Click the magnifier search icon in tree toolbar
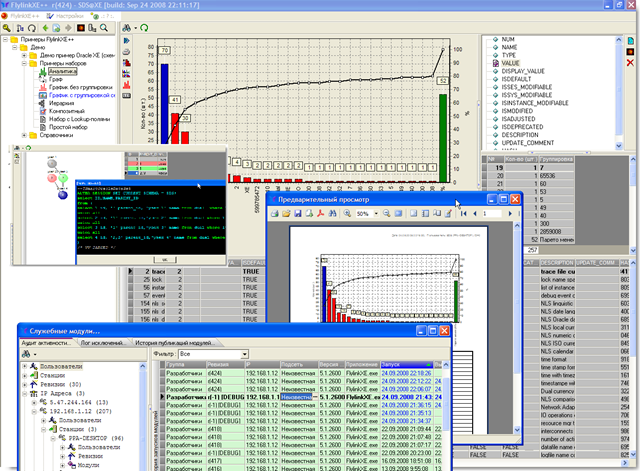The image size is (640, 471). point(104,28)
